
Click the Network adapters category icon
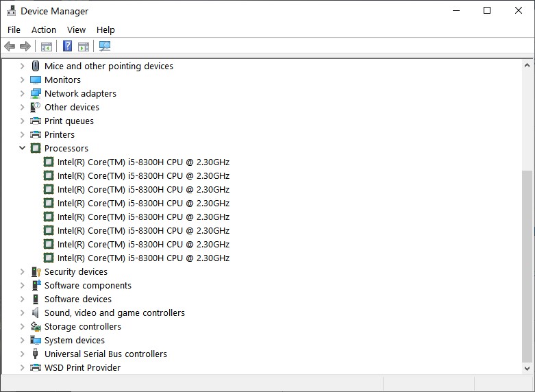click(36, 94)
